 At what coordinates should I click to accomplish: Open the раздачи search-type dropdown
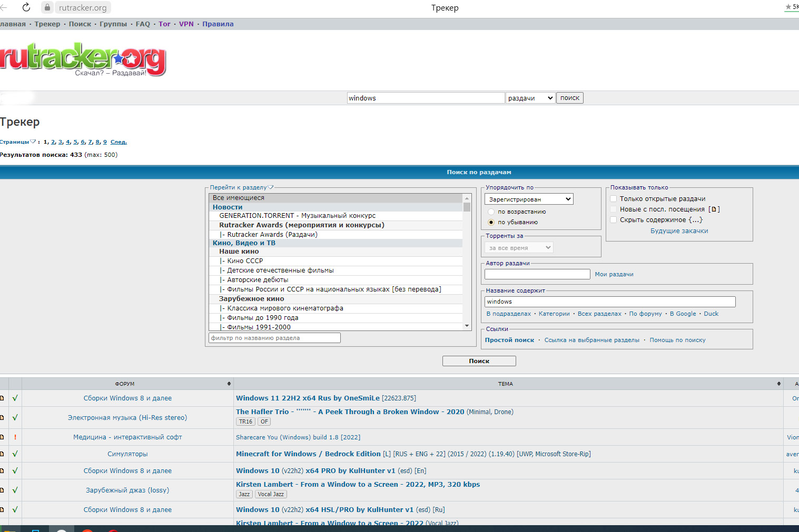[530, 98]
